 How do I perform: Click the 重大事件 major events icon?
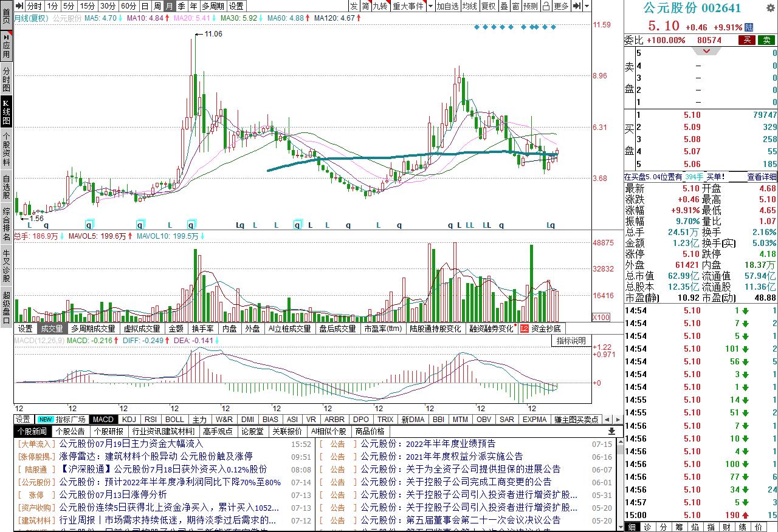pyautogui.click(x=409, y=6)
